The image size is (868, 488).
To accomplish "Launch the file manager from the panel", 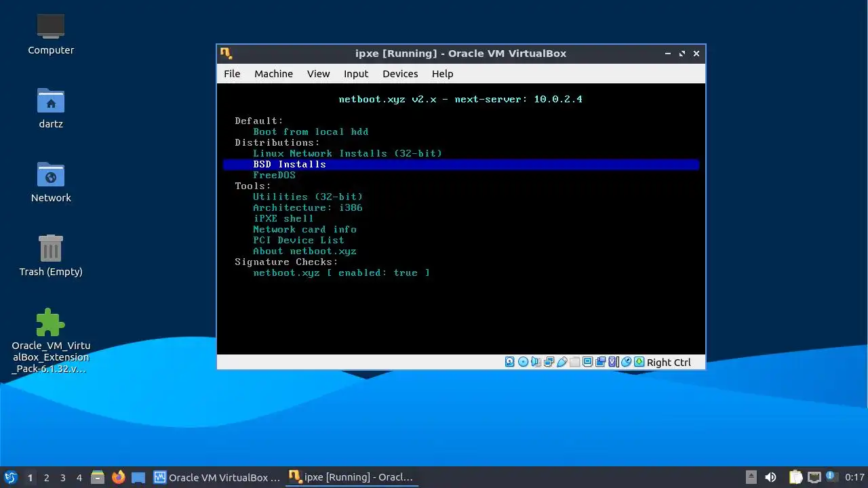I will (x=98, y=477).
